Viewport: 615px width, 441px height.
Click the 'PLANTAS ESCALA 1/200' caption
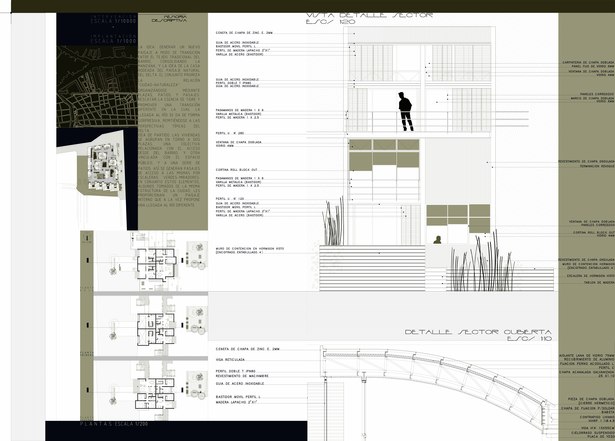point(114,425)
